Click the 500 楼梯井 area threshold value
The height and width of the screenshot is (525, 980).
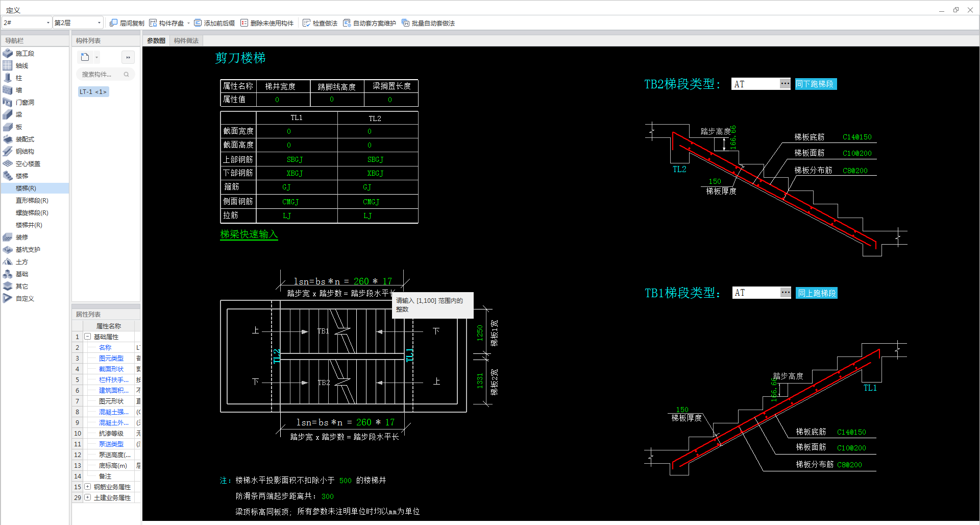[x=345, y=481]
